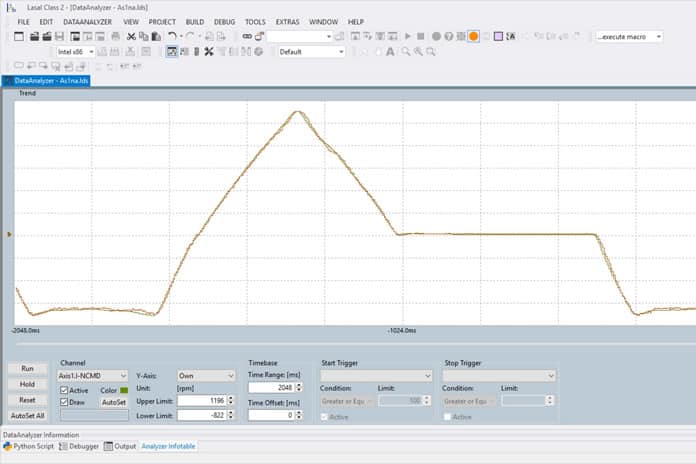Click the middle magnifier zoom icon
The width and height of the screenshot is (696, 464).
(x=418, y=52)
